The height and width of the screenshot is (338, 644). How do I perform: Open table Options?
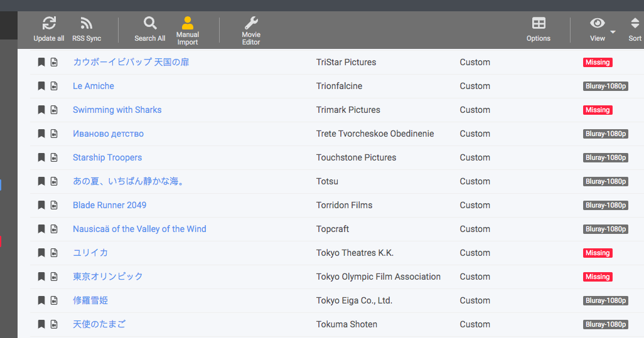click(539, 29)
